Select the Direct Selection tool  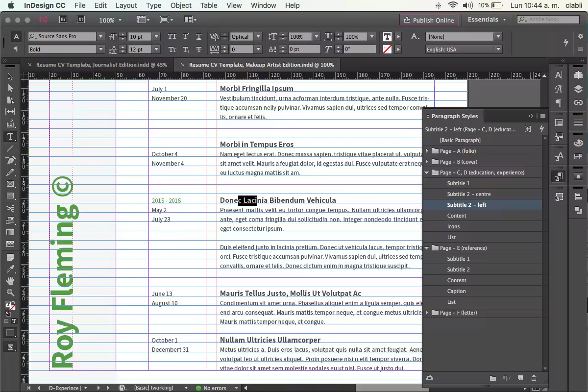tap(10, 88)
